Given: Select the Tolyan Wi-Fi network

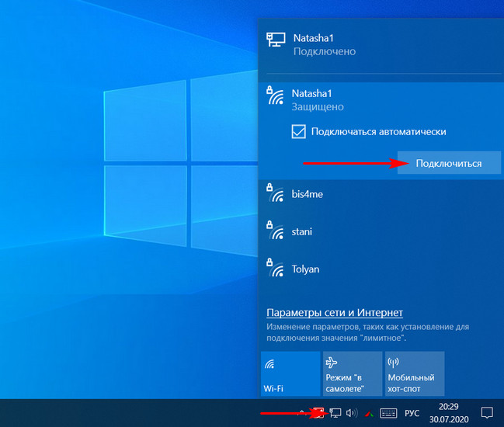Looking at the screenshot, I should [x=381, y=269].
